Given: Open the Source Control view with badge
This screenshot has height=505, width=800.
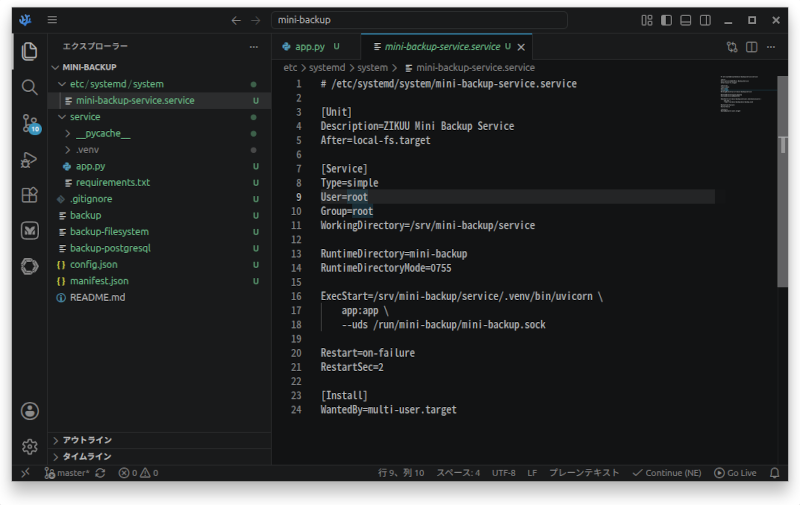Looking at the screenshot, I should [x=29, y=123].
